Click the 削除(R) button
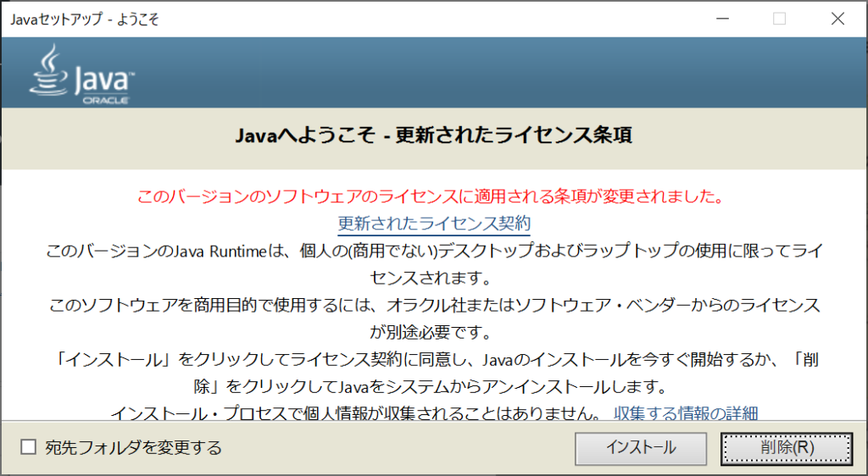The height and width of the screenshot is (476, 868). click(x=787, y=447)
